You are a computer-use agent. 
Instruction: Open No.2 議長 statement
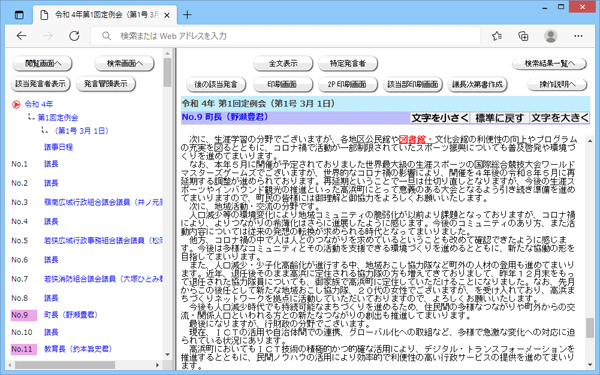pyautogui.click(x=51, y=183)
